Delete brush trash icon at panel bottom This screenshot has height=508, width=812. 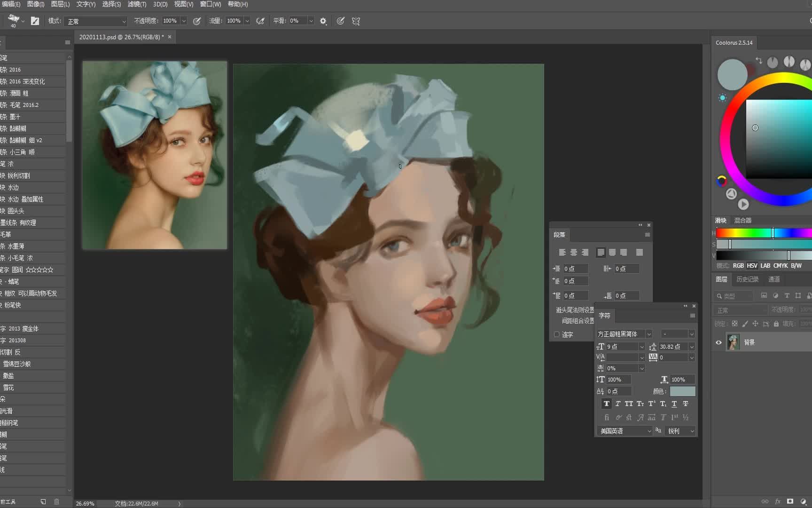click(56, 501)
